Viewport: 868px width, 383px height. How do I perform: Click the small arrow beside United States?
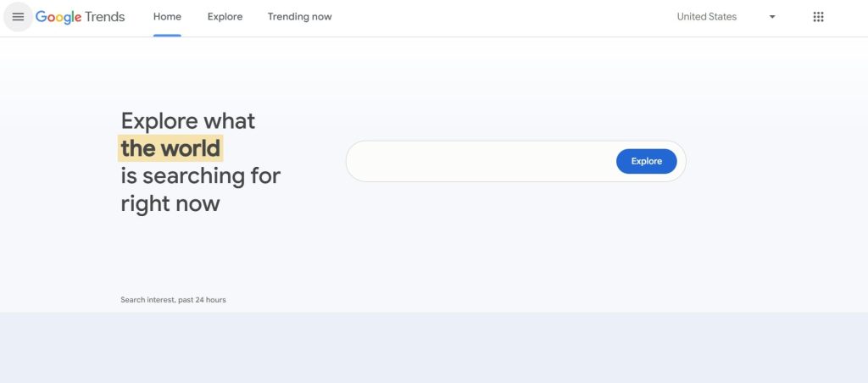[x=772, y=17]
